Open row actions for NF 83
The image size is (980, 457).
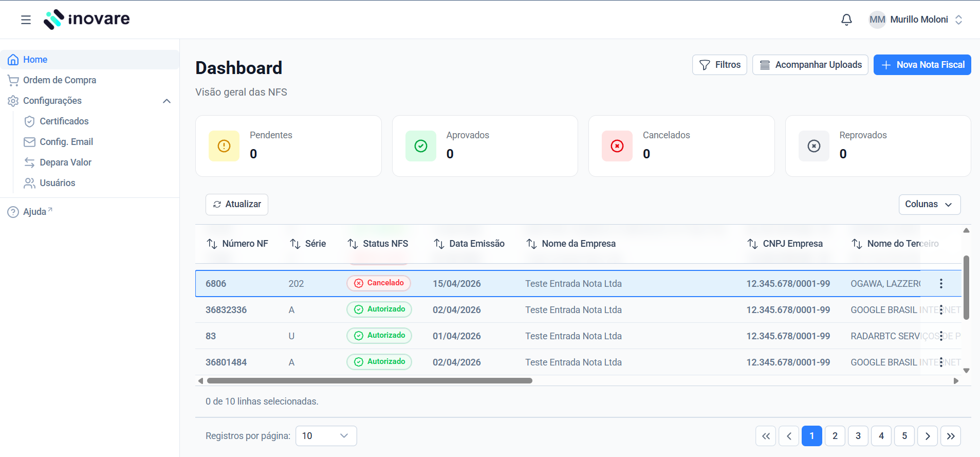point(941,336)
